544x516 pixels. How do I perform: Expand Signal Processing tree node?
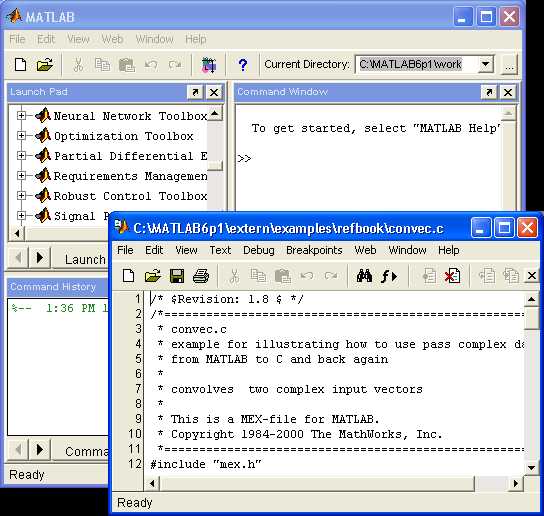tap(21, 216)
